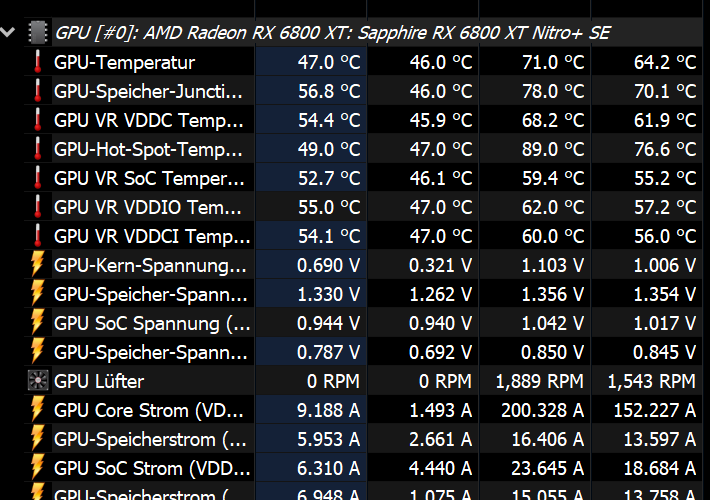Click the 56.8 °C current value
This screenshot has width=710, height=500.
(329, 91)
